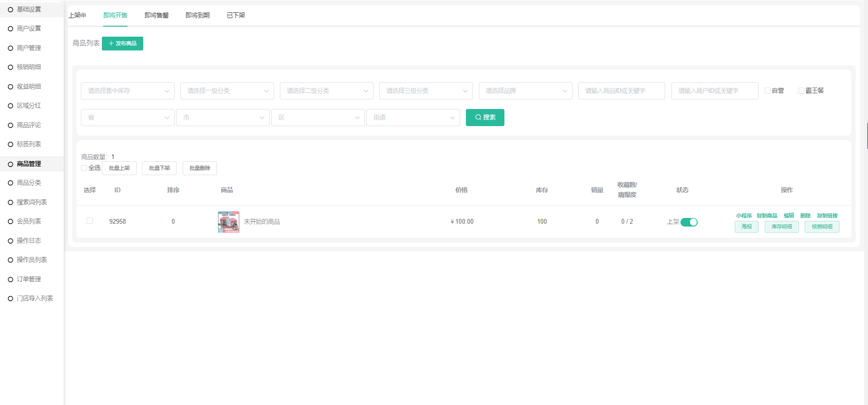Open 操作日志 in the sidebar
The image size is (868, 405).
(x=29, y=241)
